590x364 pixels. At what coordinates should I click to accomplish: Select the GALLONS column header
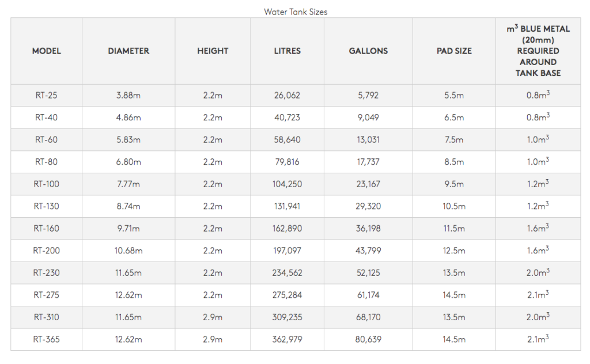click(368, 51)
